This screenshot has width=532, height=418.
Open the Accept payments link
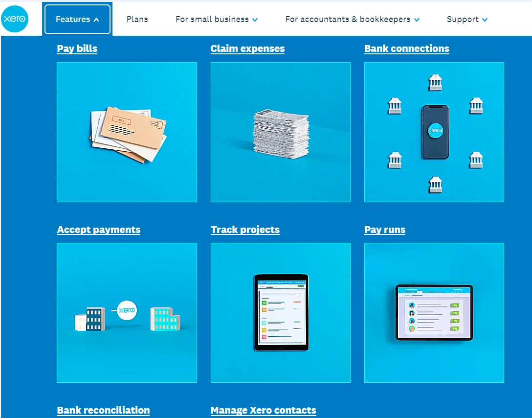98,230
